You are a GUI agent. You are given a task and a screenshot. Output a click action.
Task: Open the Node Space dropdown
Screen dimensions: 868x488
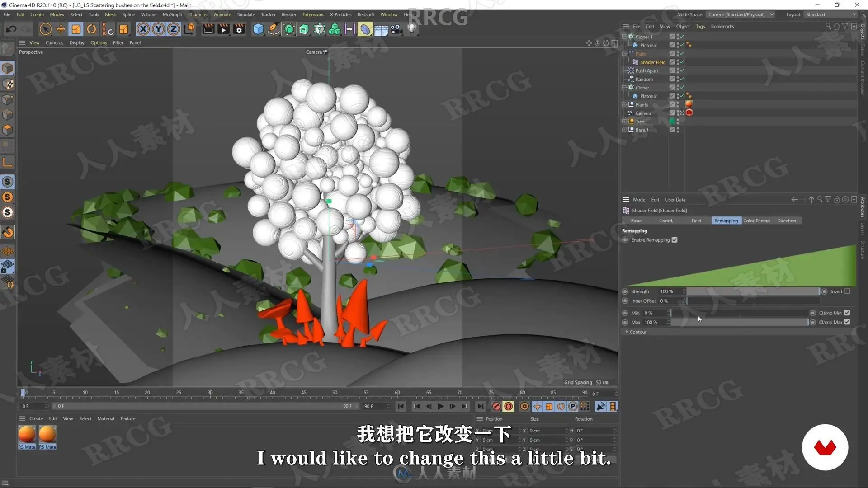click(741, 14)
